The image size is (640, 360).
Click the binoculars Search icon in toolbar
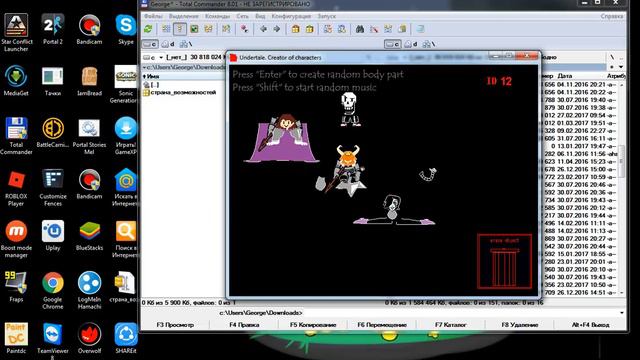(360, 29)
